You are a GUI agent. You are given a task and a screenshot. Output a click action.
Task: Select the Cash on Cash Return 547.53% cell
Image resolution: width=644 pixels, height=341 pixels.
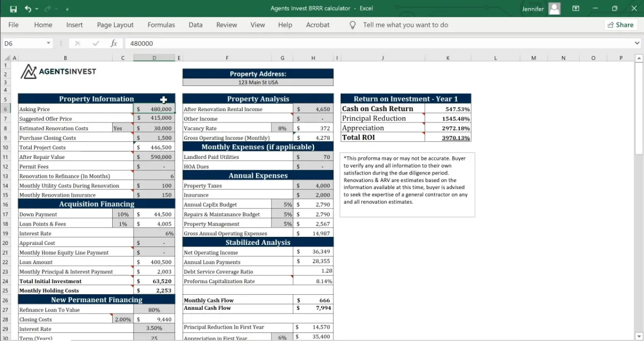pos(448,109)
